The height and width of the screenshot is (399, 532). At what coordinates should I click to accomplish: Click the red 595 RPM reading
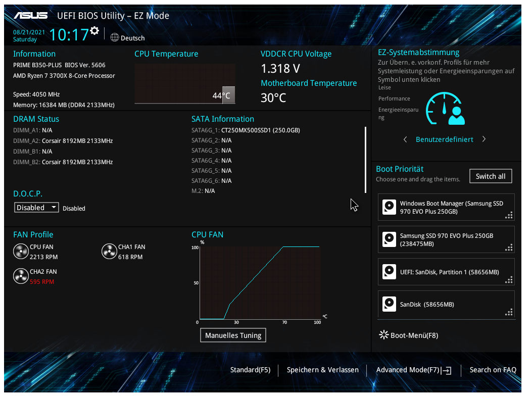point(42,282)
